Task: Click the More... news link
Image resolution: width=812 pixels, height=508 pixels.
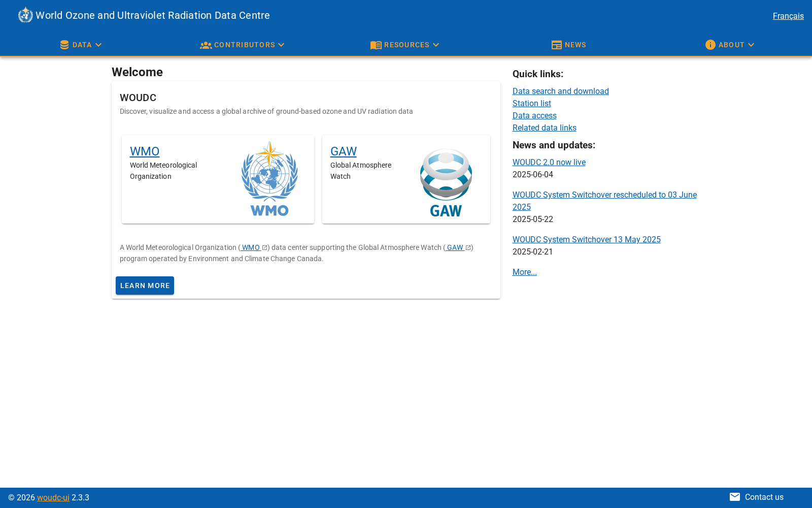Action: pos(525,272)
